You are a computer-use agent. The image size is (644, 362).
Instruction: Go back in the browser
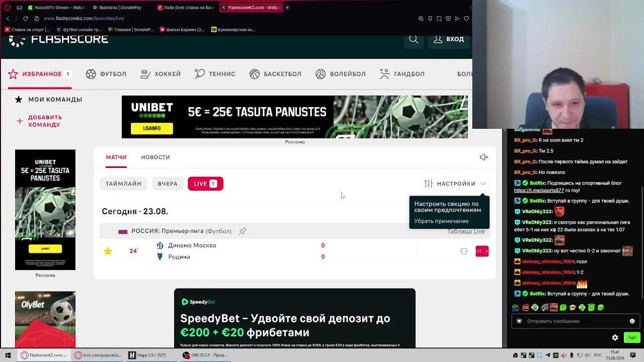pos(8,19)
